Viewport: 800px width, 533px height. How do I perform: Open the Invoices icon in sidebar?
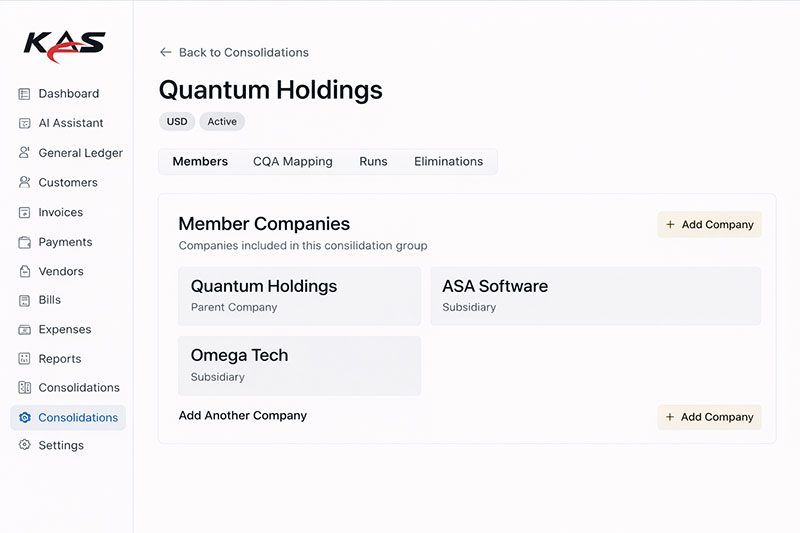pos(25,212)
